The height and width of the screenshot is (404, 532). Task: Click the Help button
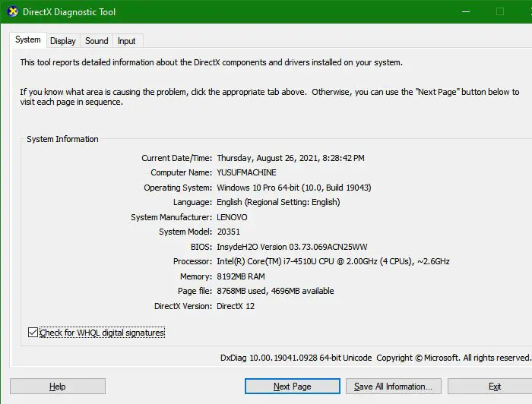[58, 387]
